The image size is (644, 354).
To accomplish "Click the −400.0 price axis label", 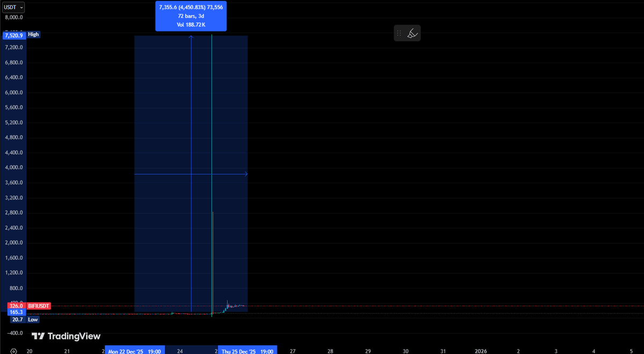I will [14, 333].
